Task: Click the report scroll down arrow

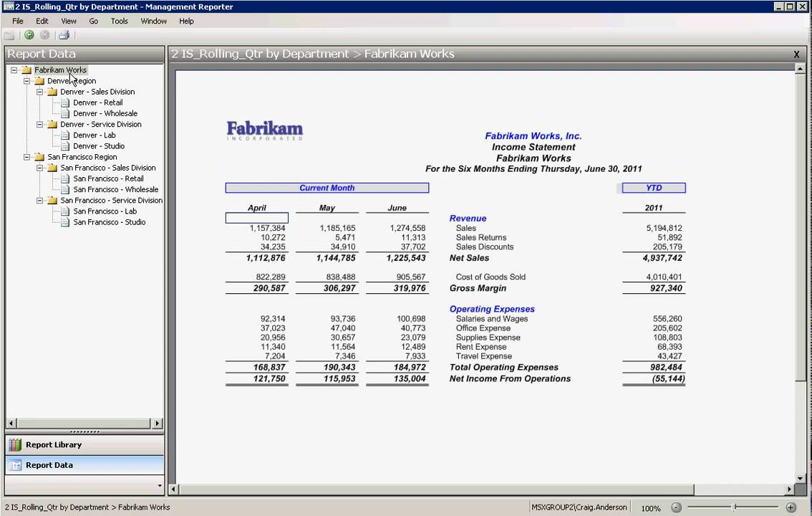Action: click(800, 479)
